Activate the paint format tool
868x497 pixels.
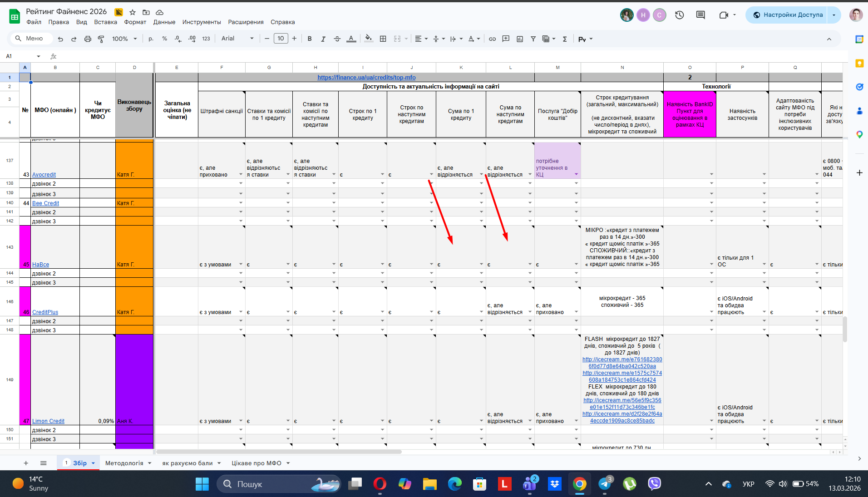tap(101, 39)
